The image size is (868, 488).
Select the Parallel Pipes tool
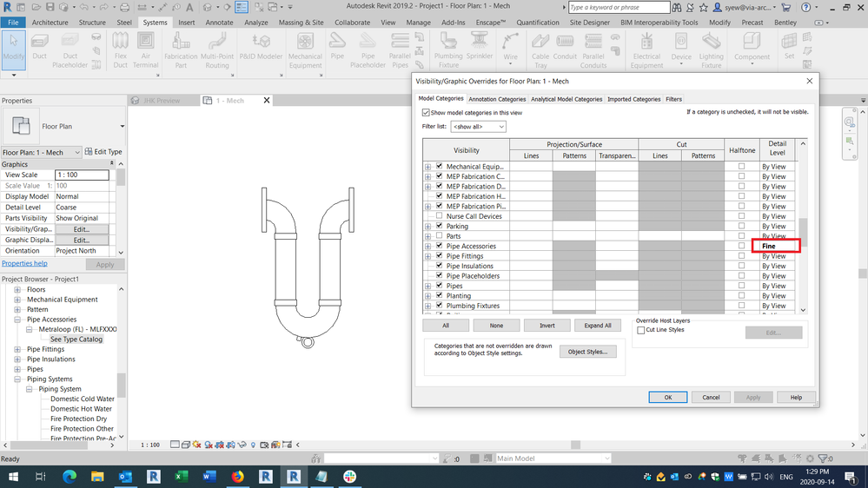click(x=400, y=50)
